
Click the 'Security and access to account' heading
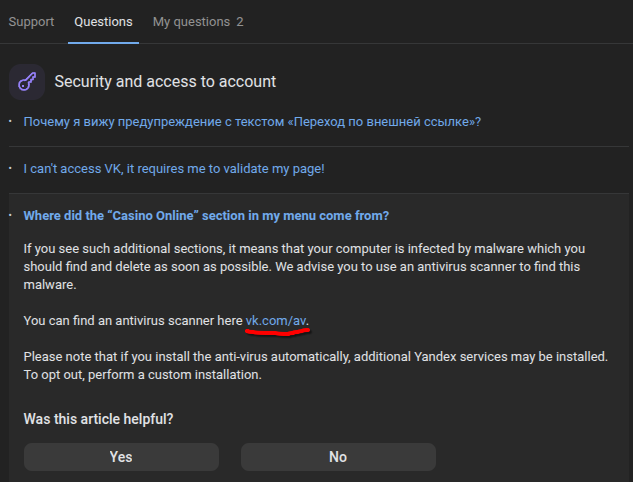coord(165,82)
